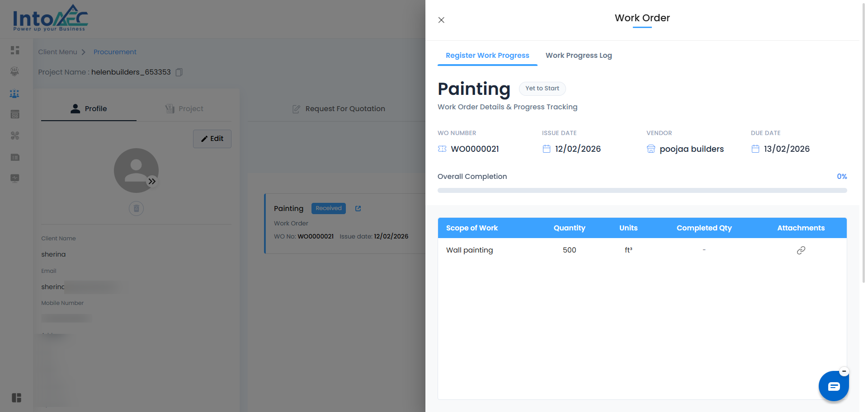Click the quantity value 500
The height and width of the screenshot is (412, 868).
pos(569,250)
